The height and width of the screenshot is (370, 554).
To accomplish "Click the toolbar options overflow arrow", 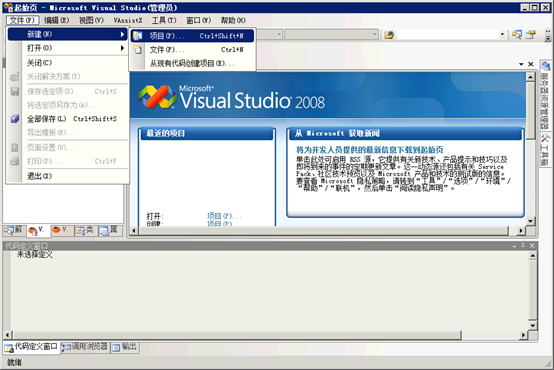I will 548,35.
